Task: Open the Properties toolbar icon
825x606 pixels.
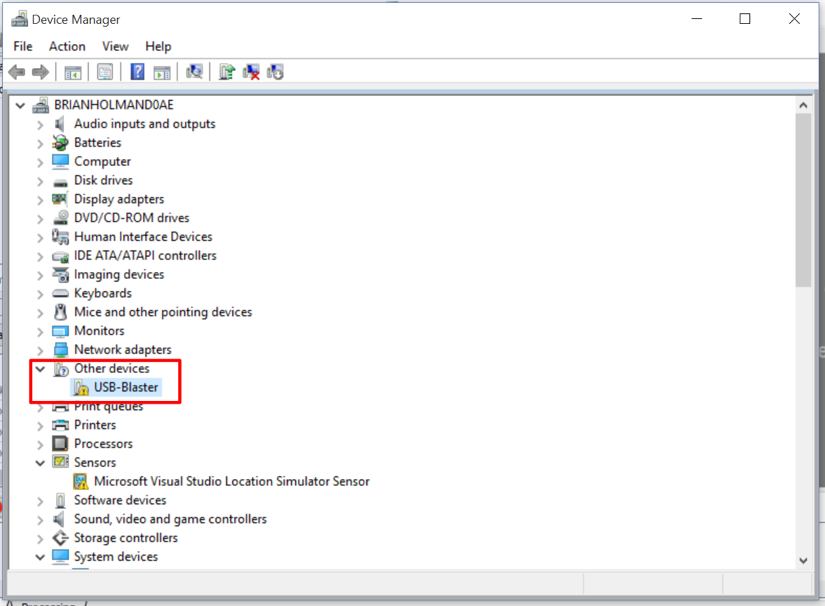Action: (x=105, y=72)
